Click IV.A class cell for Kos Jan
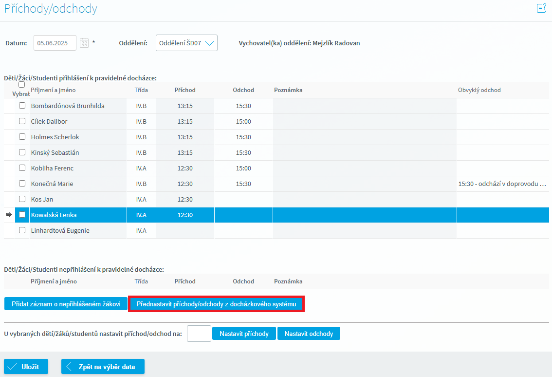The height and width of the screenshot is (392, 552). pos(141,199)
